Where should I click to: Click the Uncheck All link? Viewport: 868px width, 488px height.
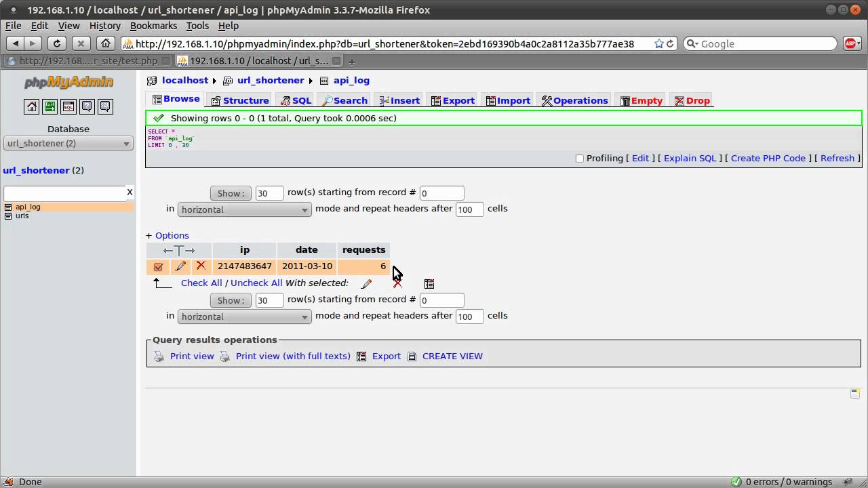256,283
